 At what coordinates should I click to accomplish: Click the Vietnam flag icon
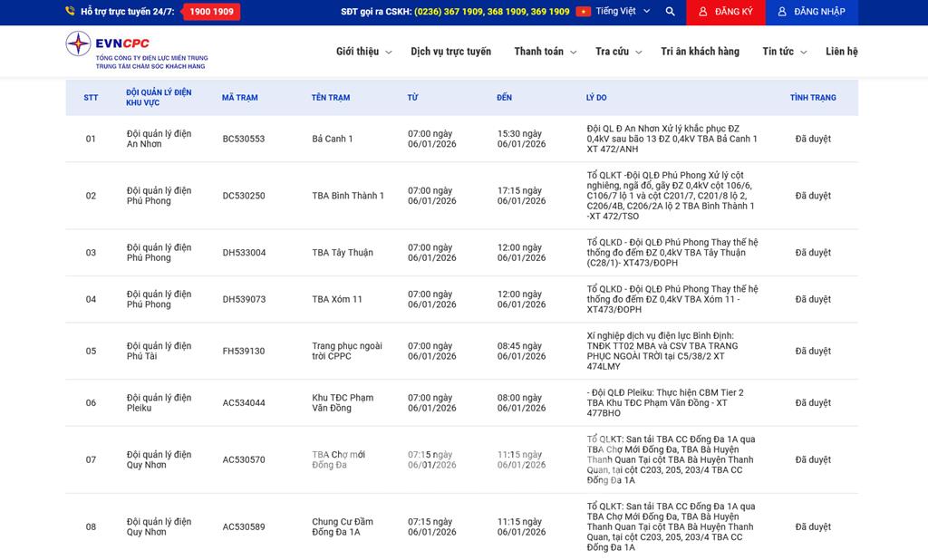[x=584, y=12]
